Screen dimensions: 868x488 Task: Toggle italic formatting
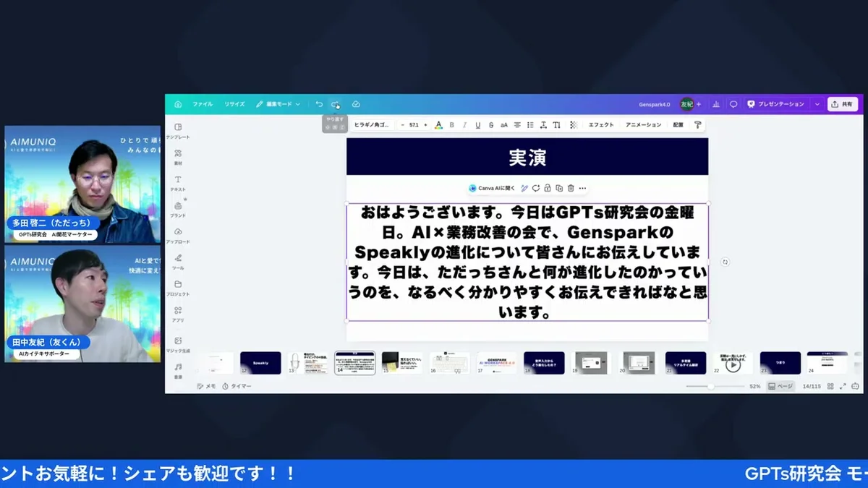pos(464,124)
